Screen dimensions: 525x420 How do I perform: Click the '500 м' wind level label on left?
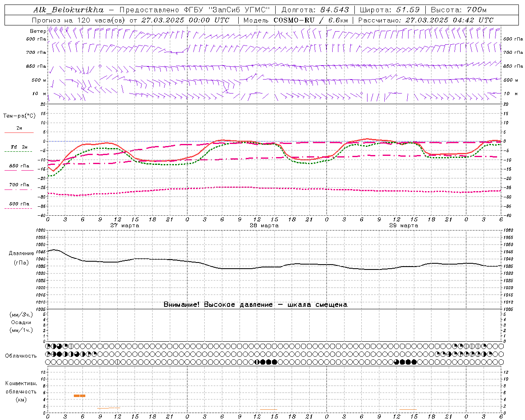coord(39,80)
